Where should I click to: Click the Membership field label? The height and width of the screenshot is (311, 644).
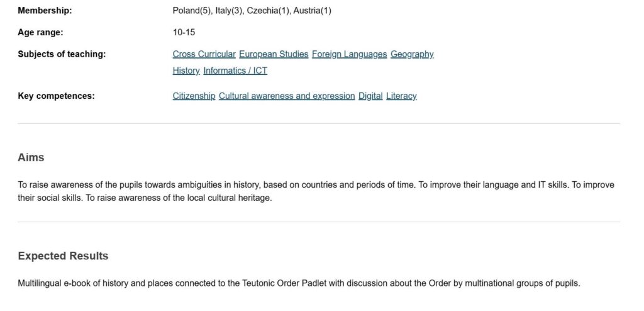click(45, 11)
